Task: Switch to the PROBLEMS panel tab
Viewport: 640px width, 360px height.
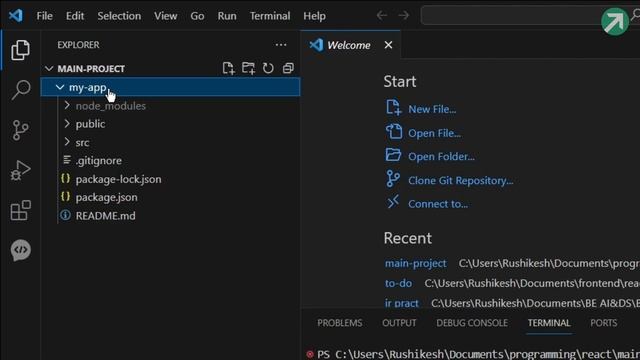Action: (x=340, y=323)
